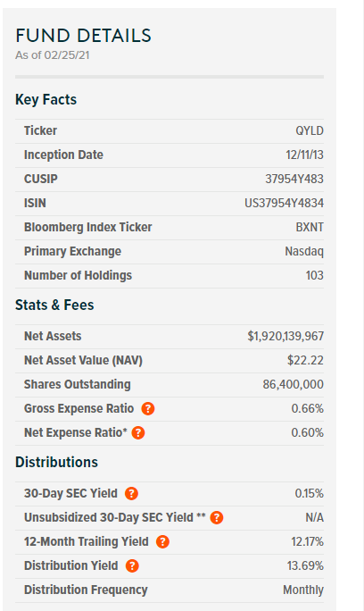Select the QYLD ticker value
Image resolution: width=364 pixels, height=611 pixels.
coord(310,130)
